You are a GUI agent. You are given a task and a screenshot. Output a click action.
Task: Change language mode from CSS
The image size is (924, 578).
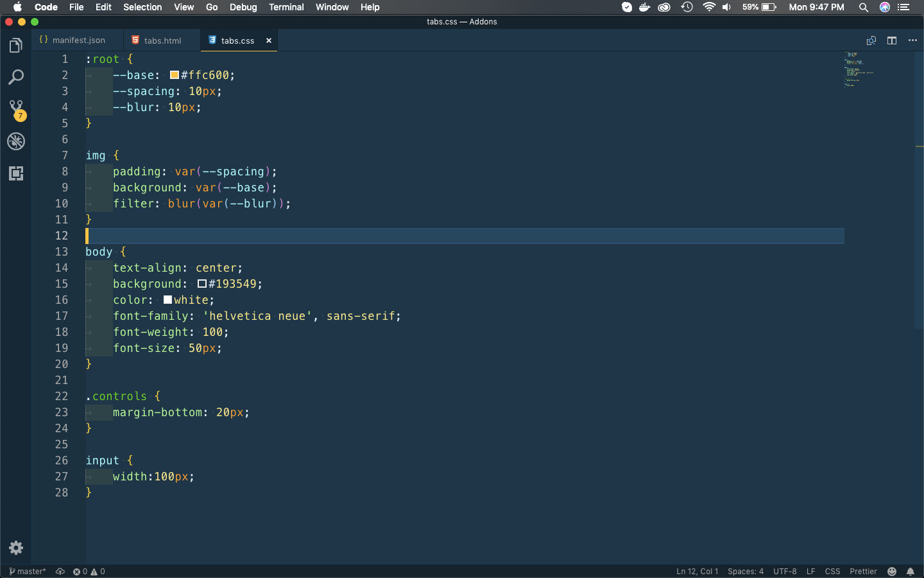832,572
